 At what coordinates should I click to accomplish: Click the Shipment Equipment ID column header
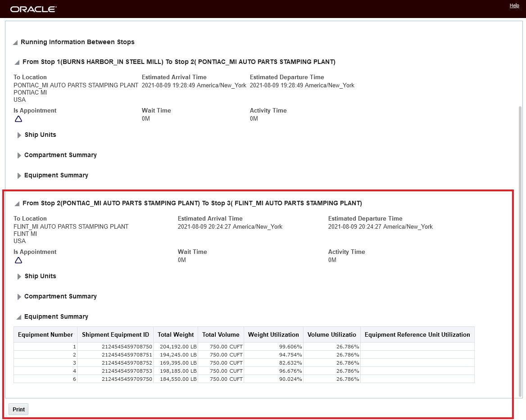click(x=115, y=334)
